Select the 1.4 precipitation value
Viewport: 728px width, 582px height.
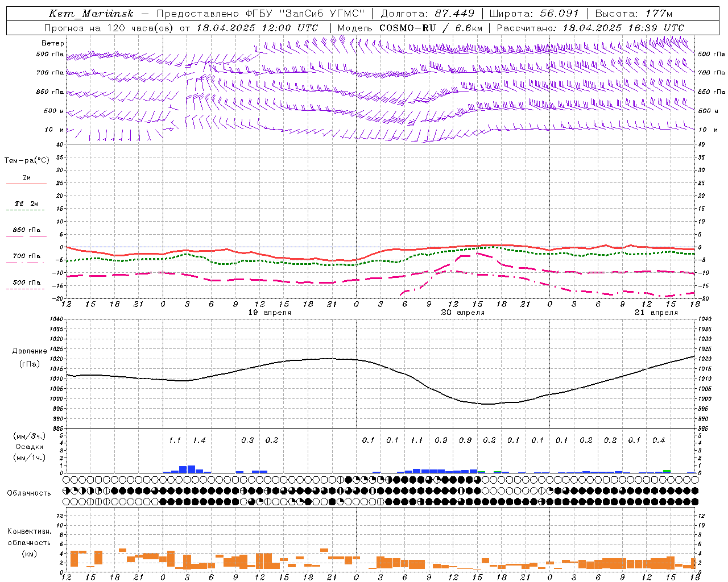coord(199,440)
